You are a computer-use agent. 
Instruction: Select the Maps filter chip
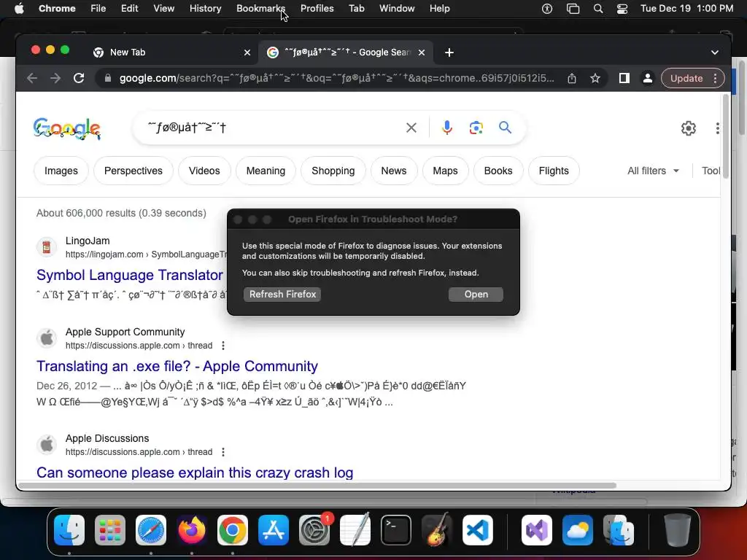tap(446, 171)
